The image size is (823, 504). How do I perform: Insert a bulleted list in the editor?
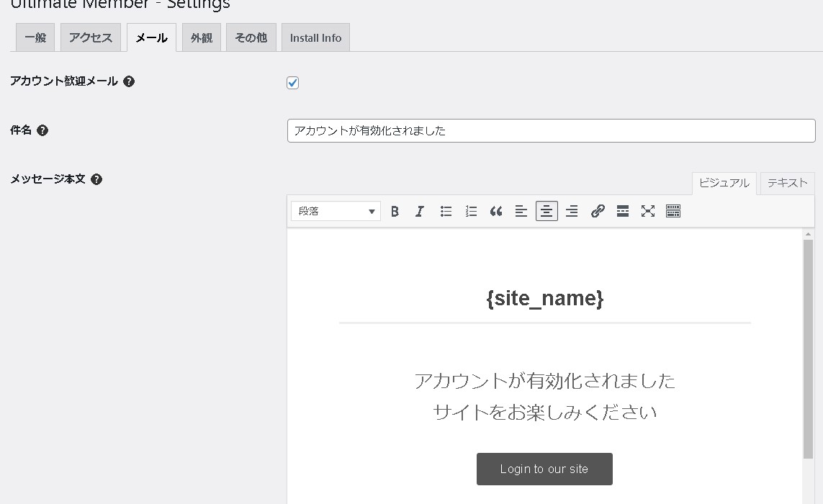point(446,211)
